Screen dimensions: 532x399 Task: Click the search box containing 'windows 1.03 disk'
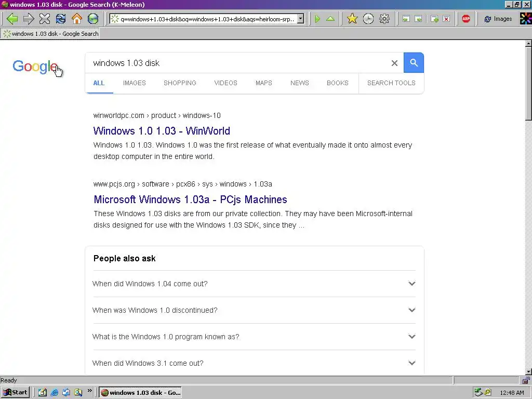(237, 63)
